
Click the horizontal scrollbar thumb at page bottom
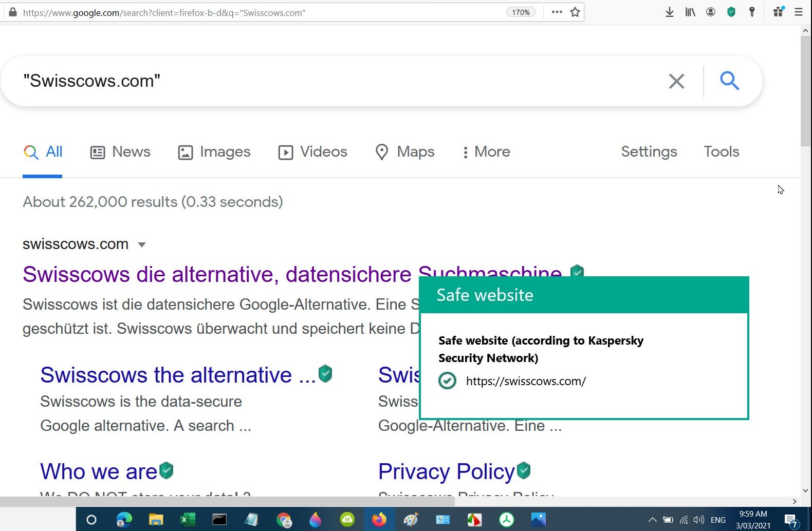pos(227,501)
